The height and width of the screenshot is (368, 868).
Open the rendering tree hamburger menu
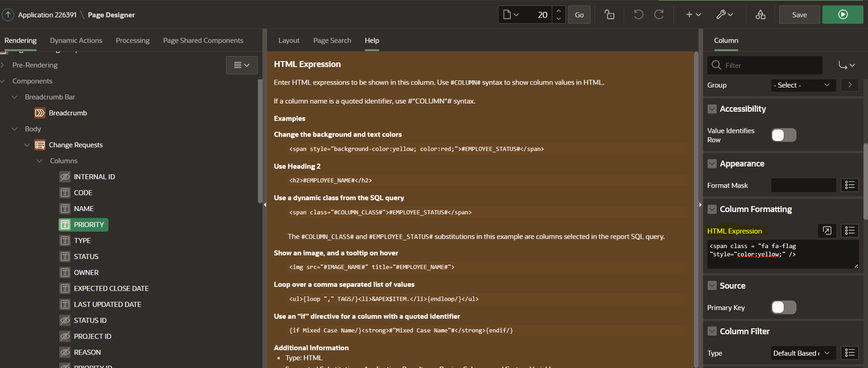coord(242,65)
